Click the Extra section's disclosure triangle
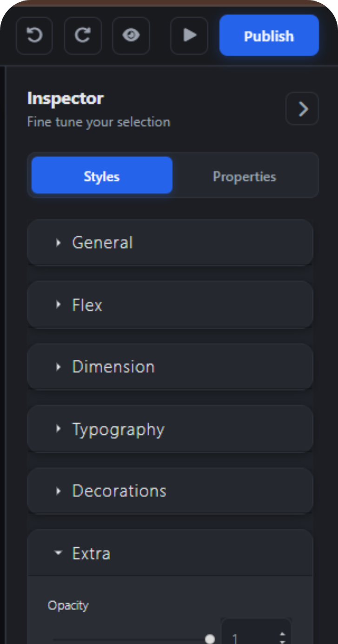 pyautogui.click(x=58, y=553)
